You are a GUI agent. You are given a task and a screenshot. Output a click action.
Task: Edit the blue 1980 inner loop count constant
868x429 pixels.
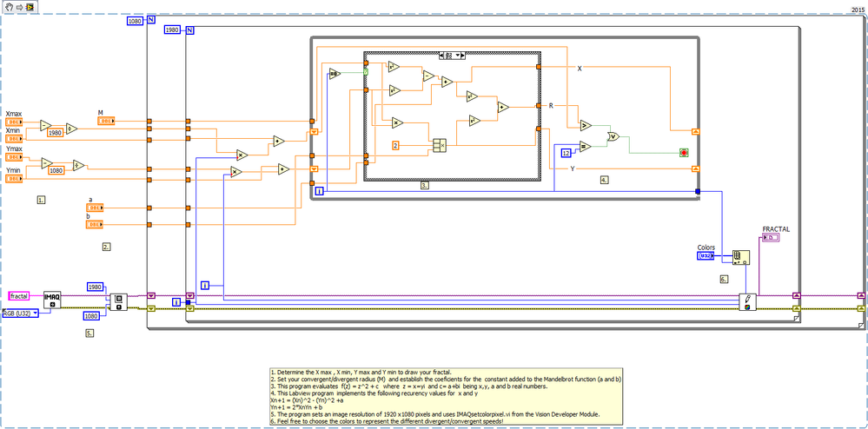pos(173,30)
